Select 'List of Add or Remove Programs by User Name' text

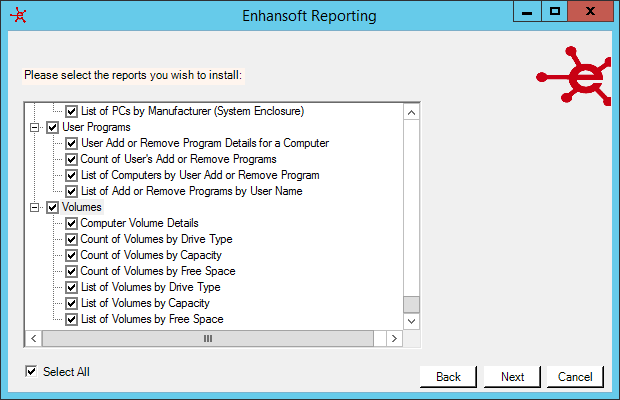click(192, 191)
